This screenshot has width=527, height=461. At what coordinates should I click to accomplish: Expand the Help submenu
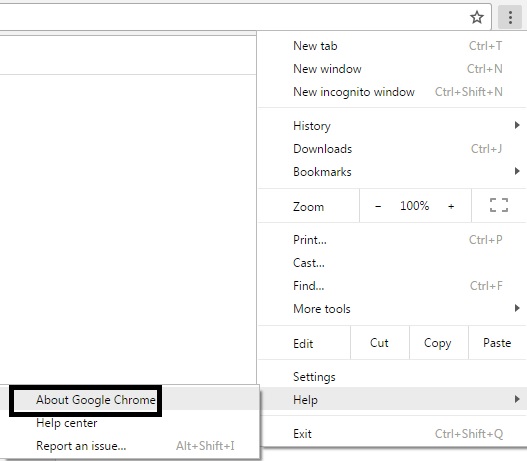pos(392,400)
